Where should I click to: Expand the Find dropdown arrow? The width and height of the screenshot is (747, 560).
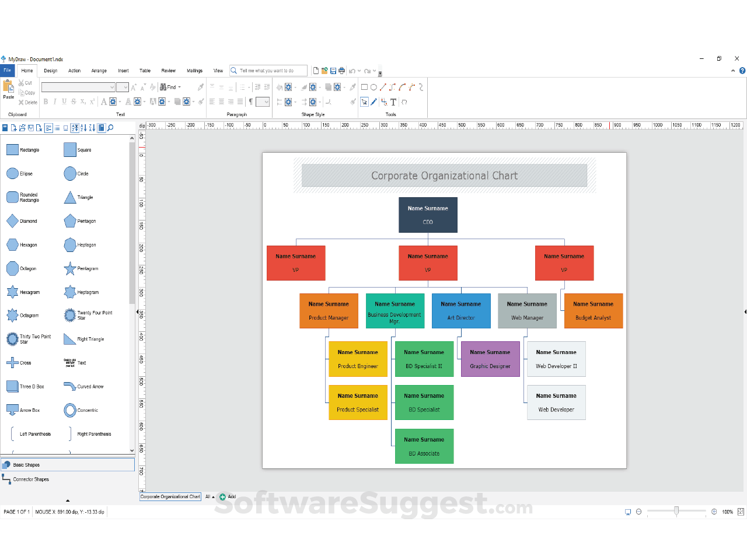point(180,87)
